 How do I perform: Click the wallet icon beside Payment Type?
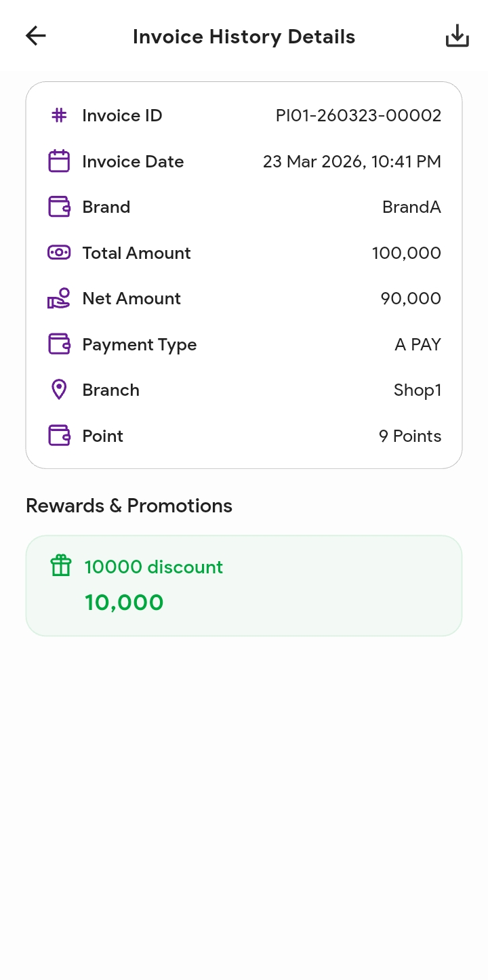tap(60, 344)
